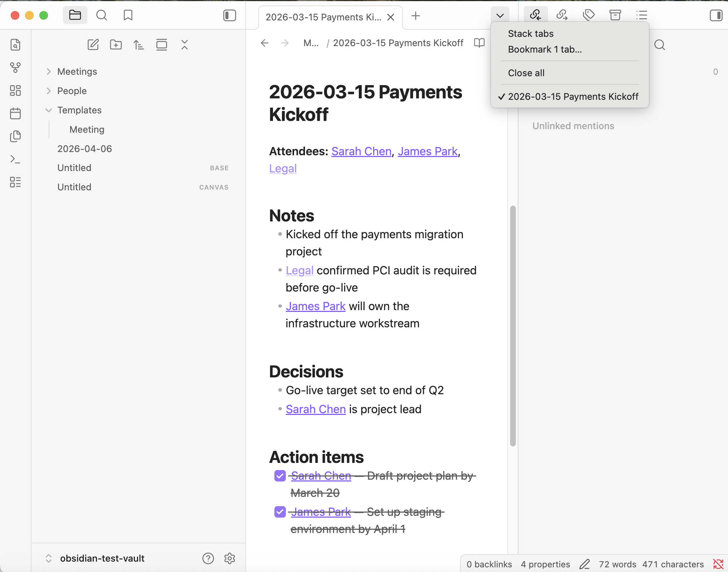728x572 pixels.
Task: Open today's daily note with calendar icon
Action: tap(15, 113)
